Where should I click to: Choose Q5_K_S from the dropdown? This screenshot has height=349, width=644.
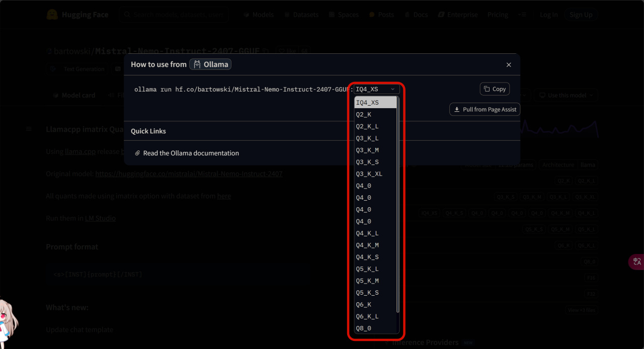(x=375, y=293)
